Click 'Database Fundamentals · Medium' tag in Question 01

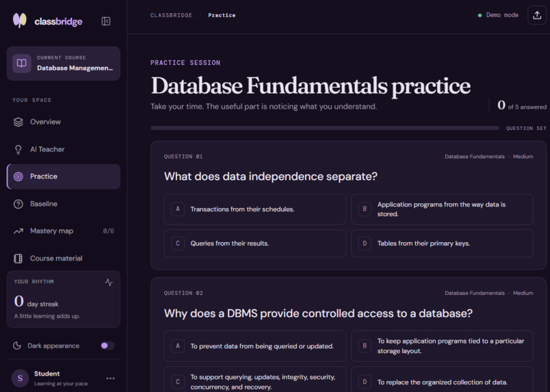[489, 157]
